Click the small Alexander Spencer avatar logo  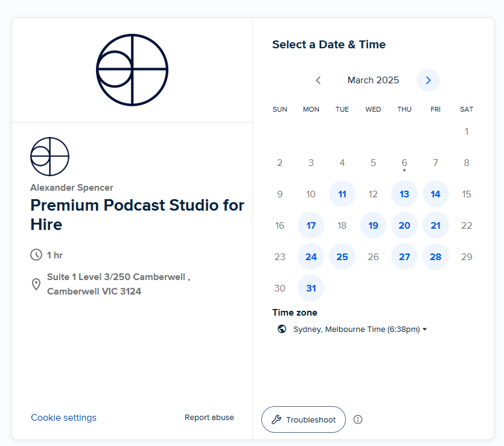click(x=50, y=156)
